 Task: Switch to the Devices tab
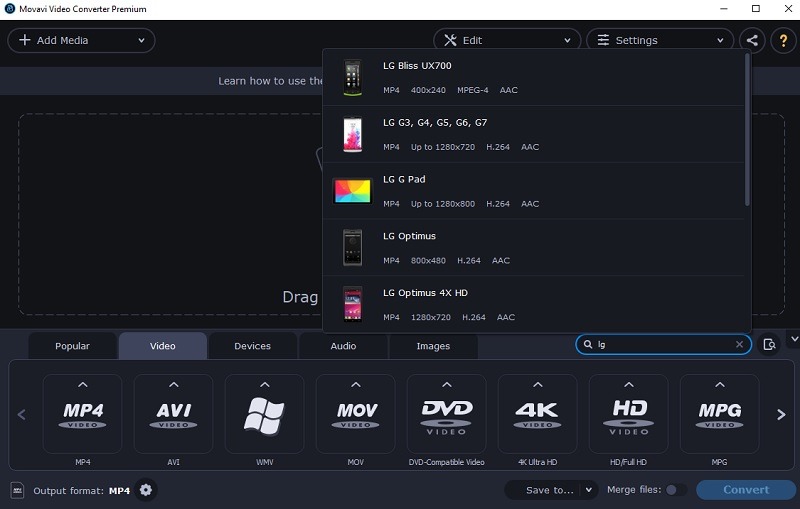[253, 346]
